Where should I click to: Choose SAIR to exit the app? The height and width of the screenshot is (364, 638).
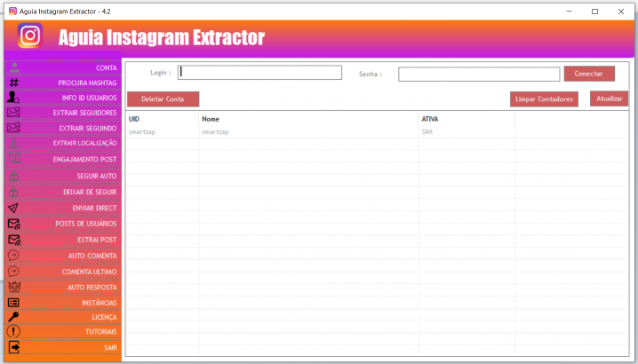tap(63, 348)
